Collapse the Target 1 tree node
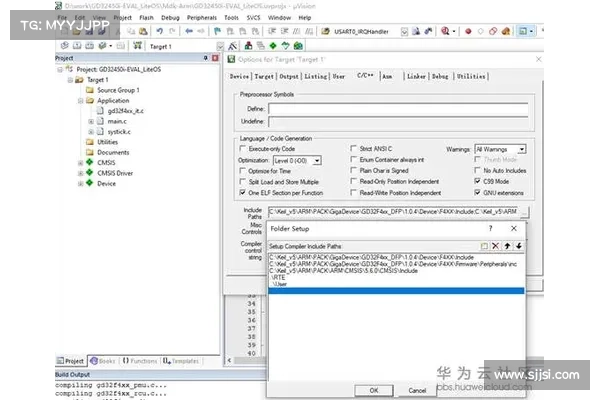Image resolution: width=600 pixels, height=400 pixels. (x=70, y=80)
